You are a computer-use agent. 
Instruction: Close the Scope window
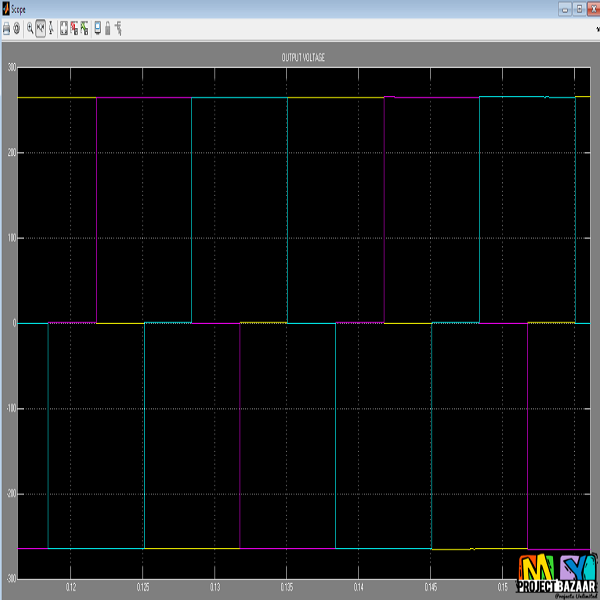click(592, 8)
